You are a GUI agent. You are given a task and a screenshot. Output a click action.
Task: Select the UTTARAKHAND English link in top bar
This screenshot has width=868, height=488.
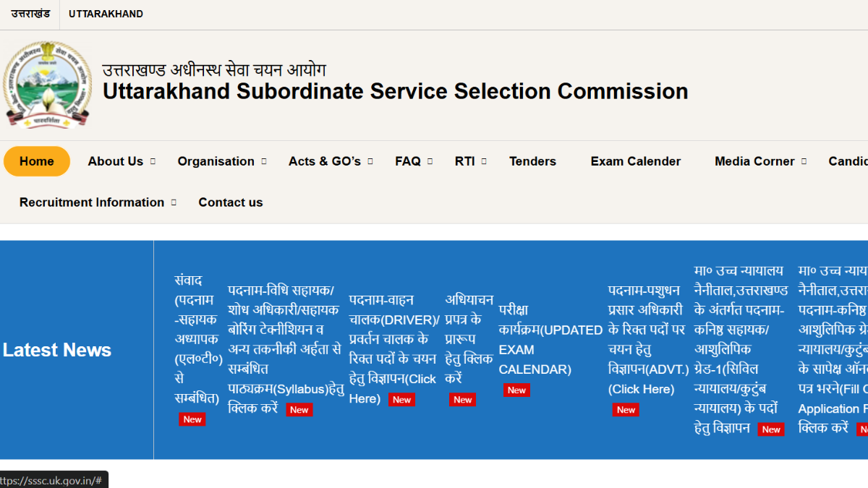106,14
